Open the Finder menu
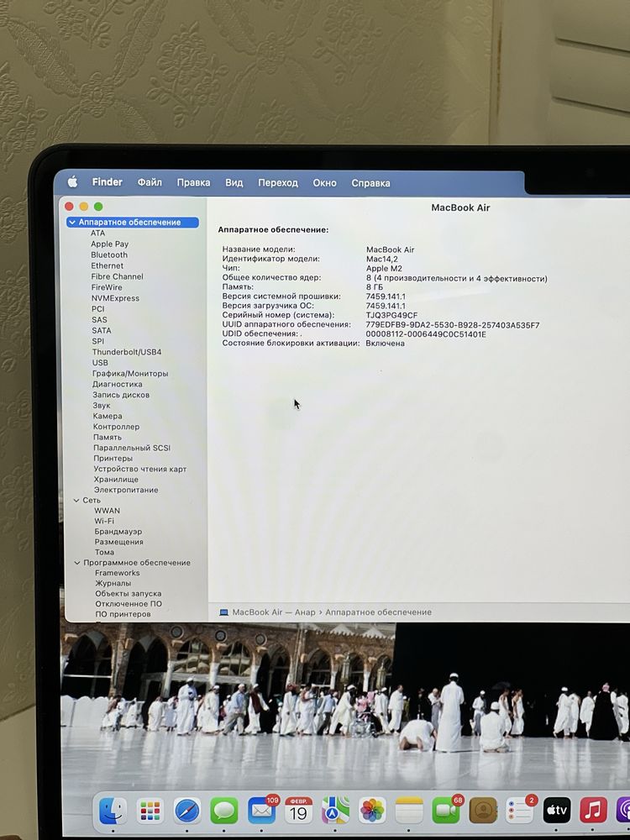 tap(108, 182)
